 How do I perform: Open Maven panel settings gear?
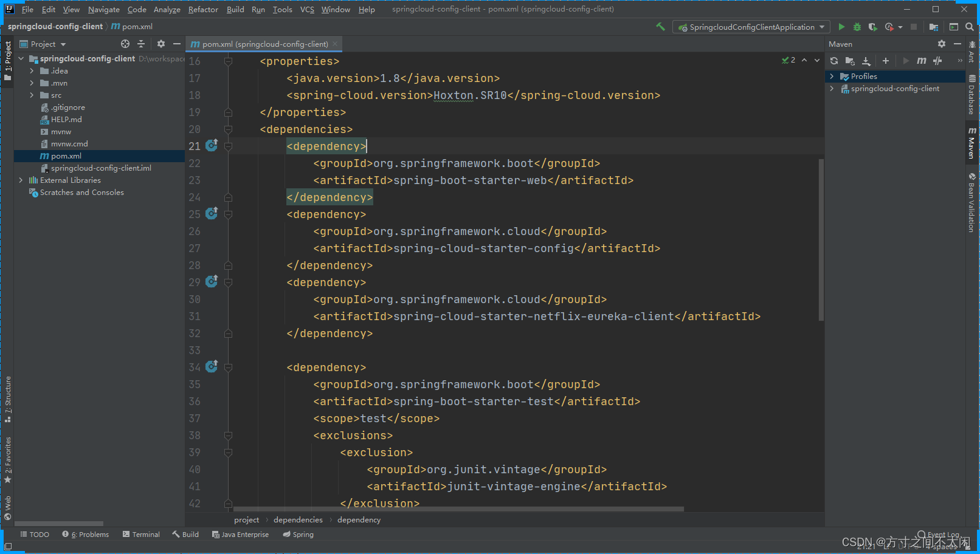pyautogui.click(x=942, y=44)
